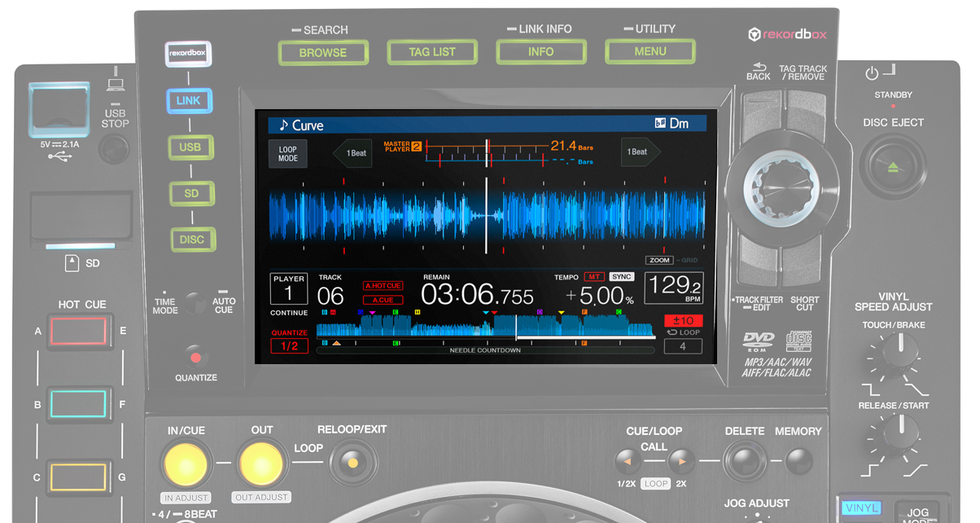The width and height of the screenshot is (980, 523).
Task: Open the loop length 4 selector
Action: [x=682, y=346]
